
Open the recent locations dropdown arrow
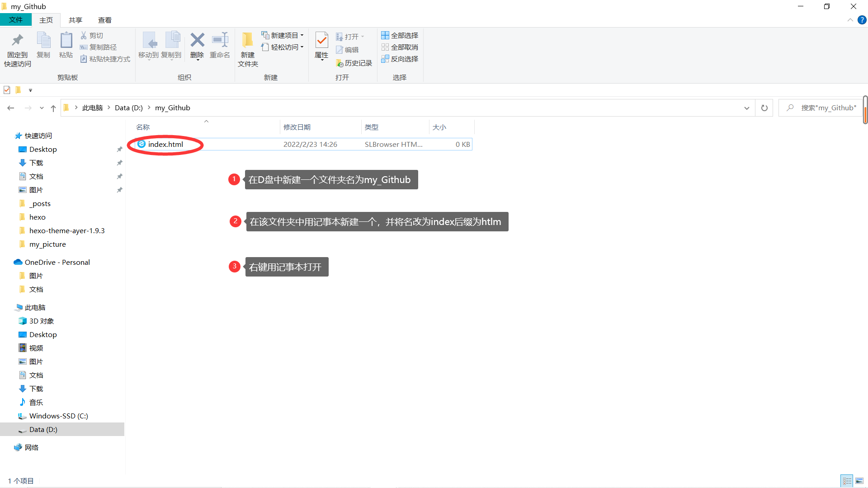pos(42,108)
